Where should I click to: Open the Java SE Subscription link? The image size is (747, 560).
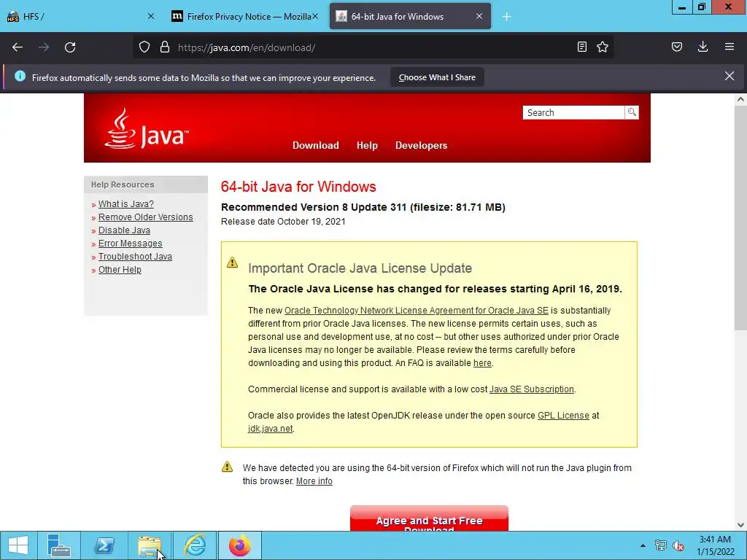tap(531, 389)
